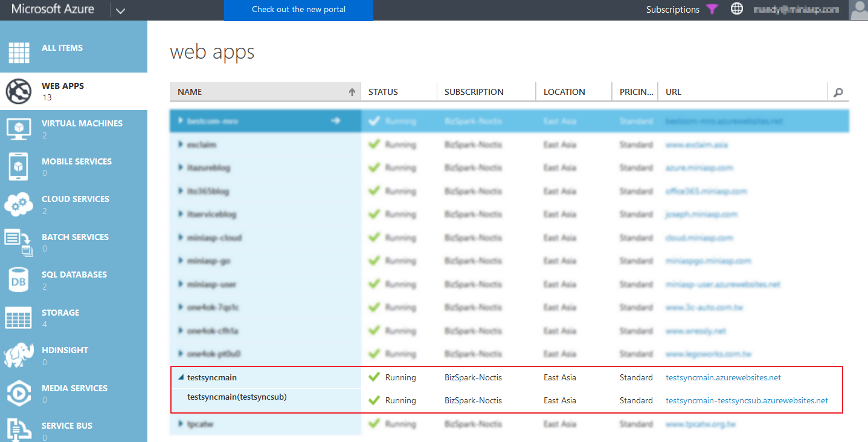Viewport: 868px width, 442px height.
Task: Select the testsyncmain row name
Action: pyautogui.click(x=211, y=377)
